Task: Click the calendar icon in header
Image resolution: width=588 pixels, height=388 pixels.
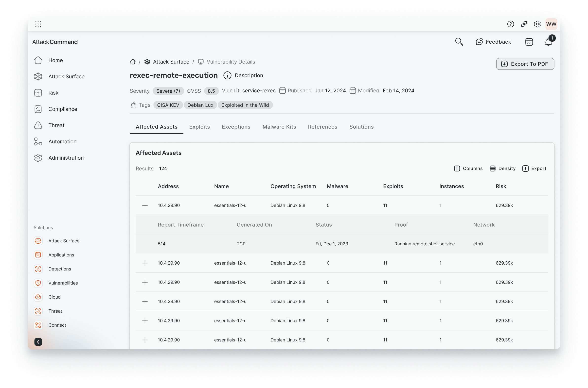Action: [x=529, y=42]
